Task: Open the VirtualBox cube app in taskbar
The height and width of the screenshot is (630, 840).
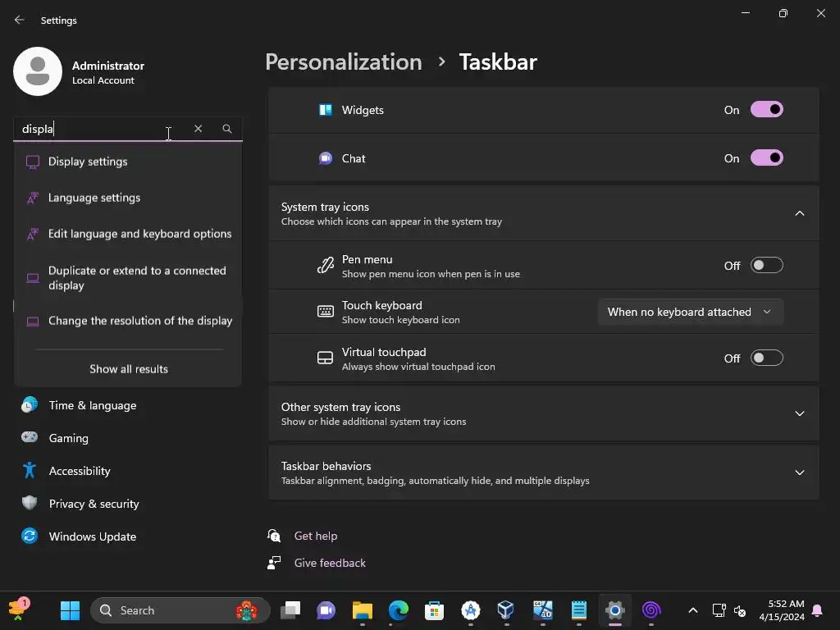Action: (505, 610)
